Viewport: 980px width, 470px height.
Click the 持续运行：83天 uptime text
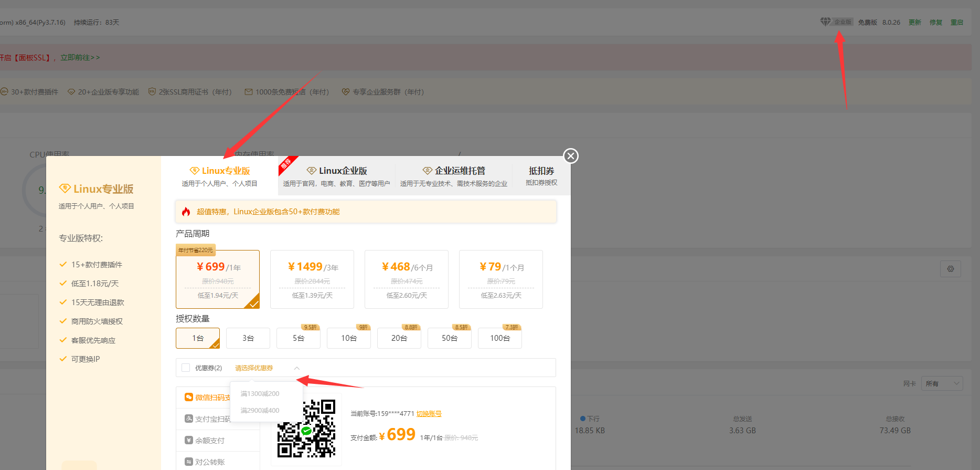(97, 23)
